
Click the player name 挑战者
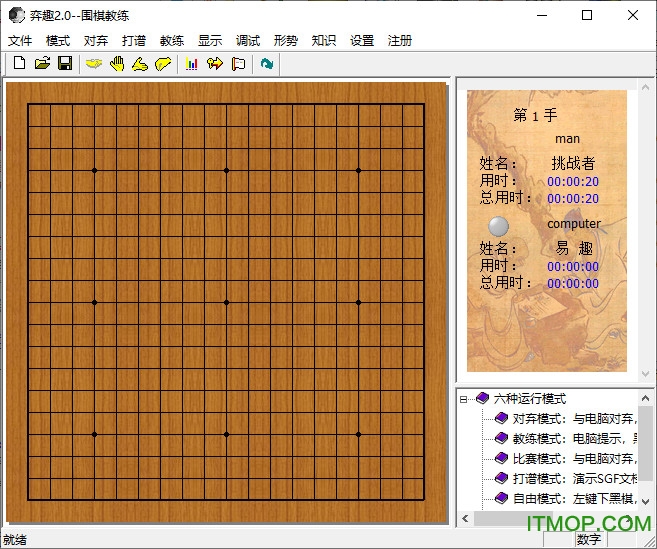pos(573,163)
